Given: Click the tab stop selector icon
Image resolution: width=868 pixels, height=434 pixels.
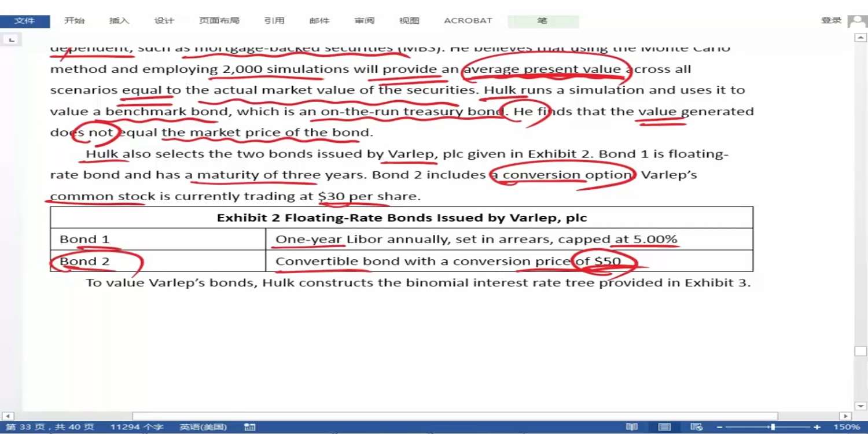Looking at the screenshot, I should 12,39.
